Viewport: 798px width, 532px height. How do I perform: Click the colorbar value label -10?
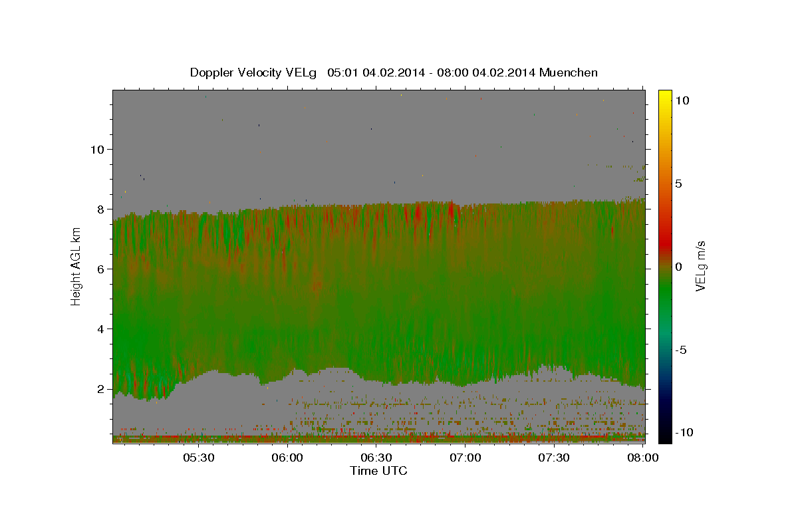[684, 432]
